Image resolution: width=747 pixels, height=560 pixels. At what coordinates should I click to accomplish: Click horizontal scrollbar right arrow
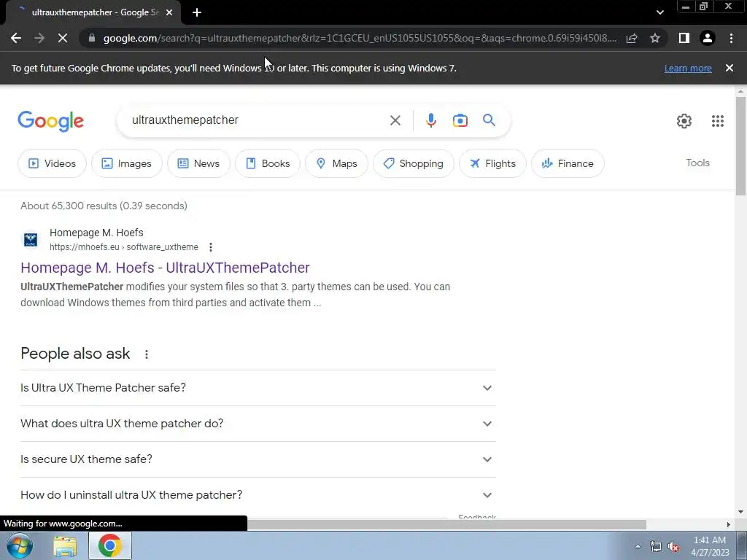coord(729,524)
